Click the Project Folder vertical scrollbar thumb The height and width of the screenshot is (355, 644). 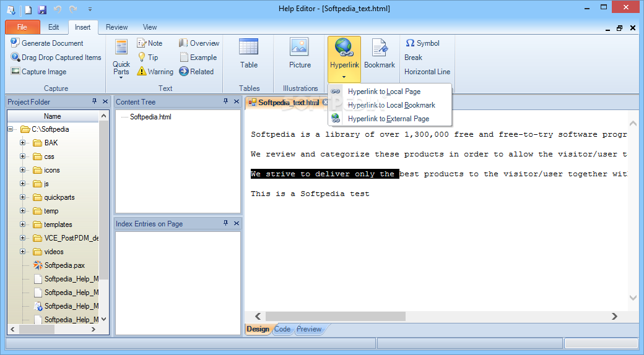coord(104,199)
